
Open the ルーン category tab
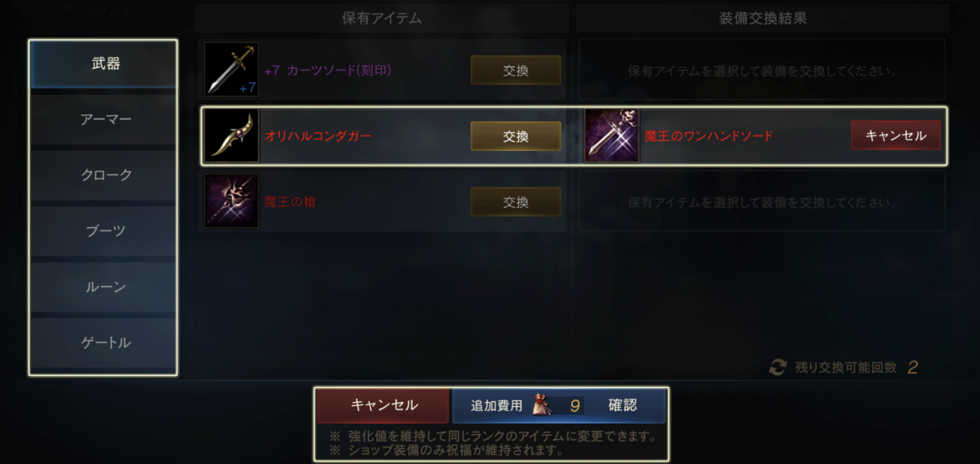103,286
